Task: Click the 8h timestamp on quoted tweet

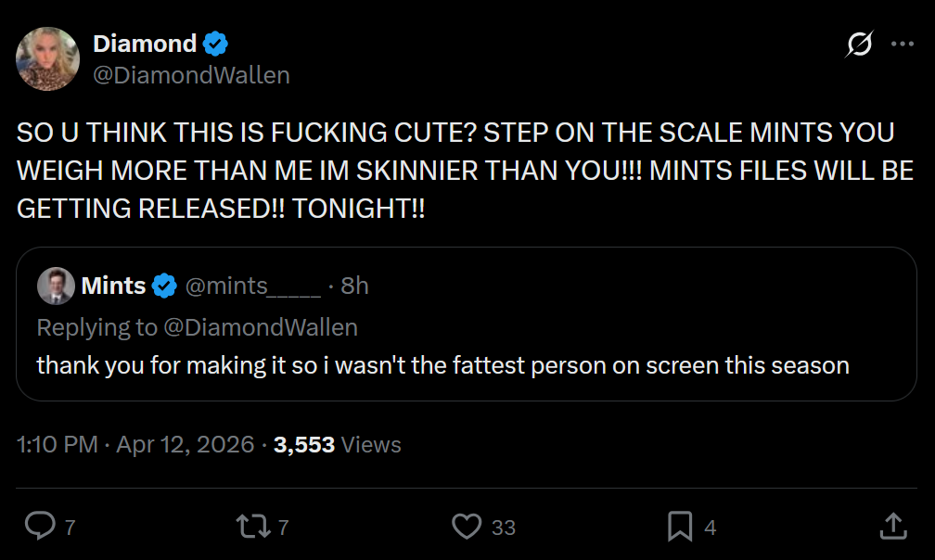Action: [x=354, y=286]
